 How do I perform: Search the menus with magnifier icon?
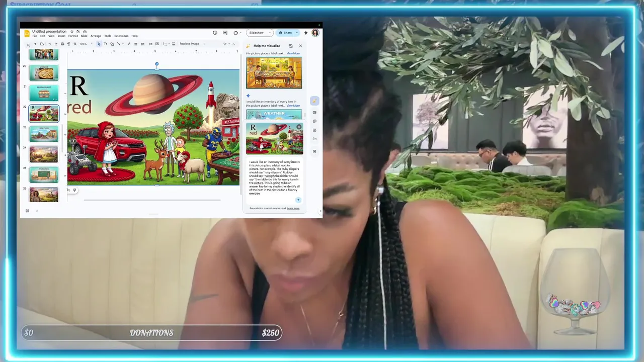pos(28,44)
